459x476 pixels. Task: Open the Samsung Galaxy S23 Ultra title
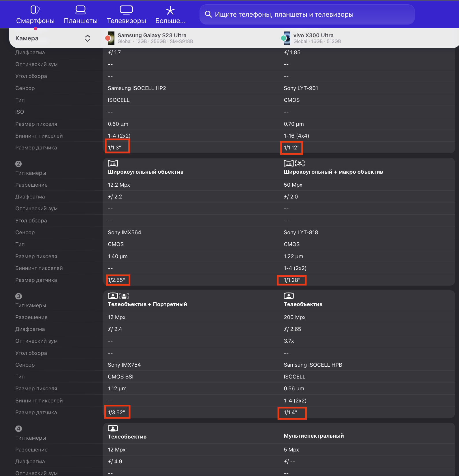tap(152, 35)
